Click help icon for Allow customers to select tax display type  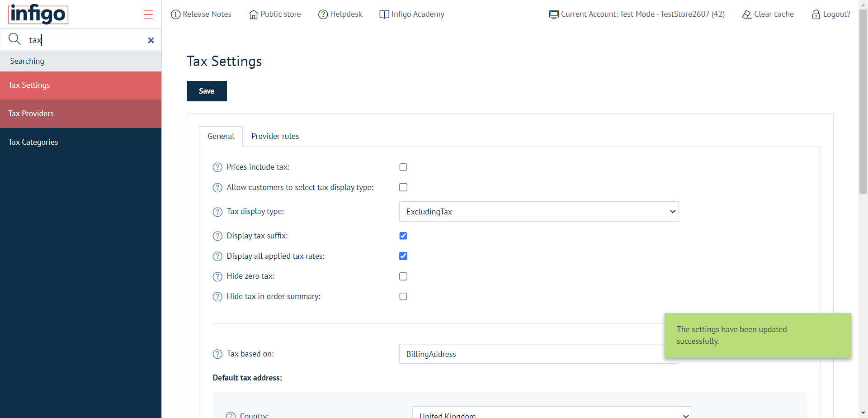click(x=217, y=188)
